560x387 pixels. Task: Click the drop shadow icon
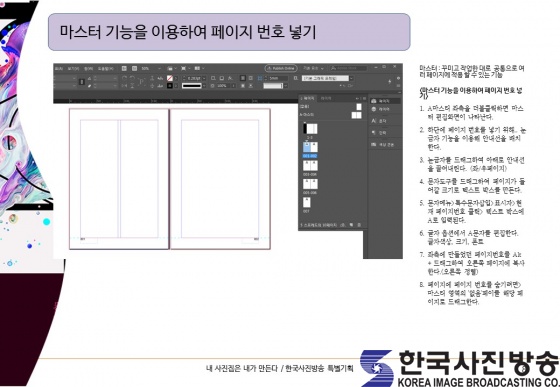tap(221, 78)
